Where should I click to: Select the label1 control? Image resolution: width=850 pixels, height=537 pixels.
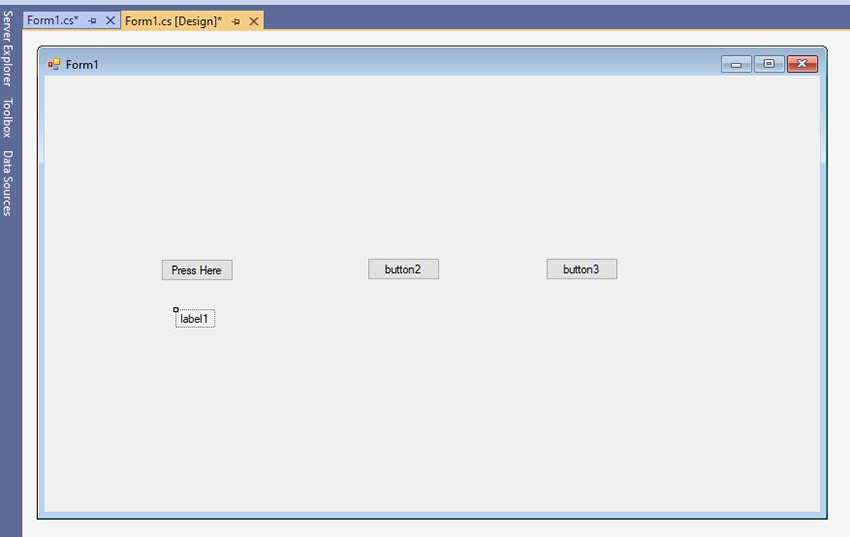pyautogui.click(x=195, y=319)
